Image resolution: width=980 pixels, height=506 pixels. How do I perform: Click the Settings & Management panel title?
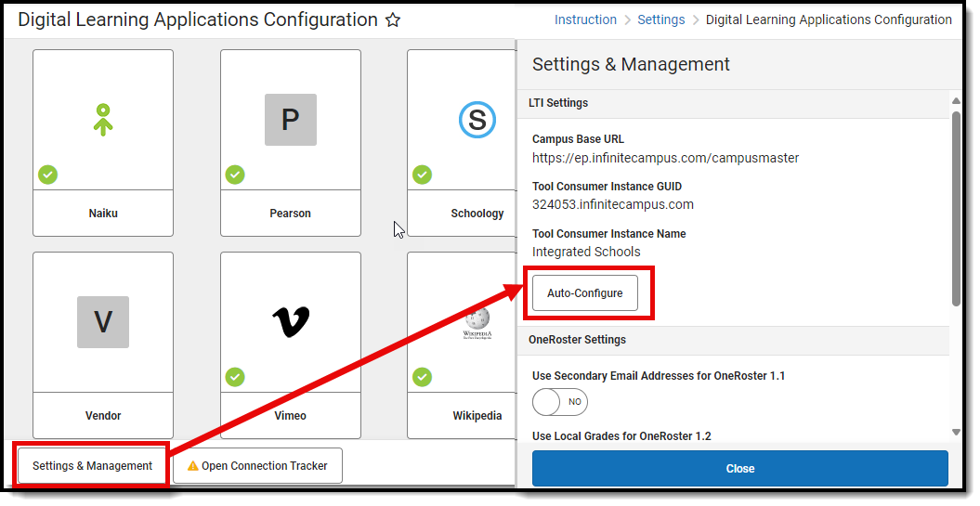pyautogui.click(x=632, y=64)
